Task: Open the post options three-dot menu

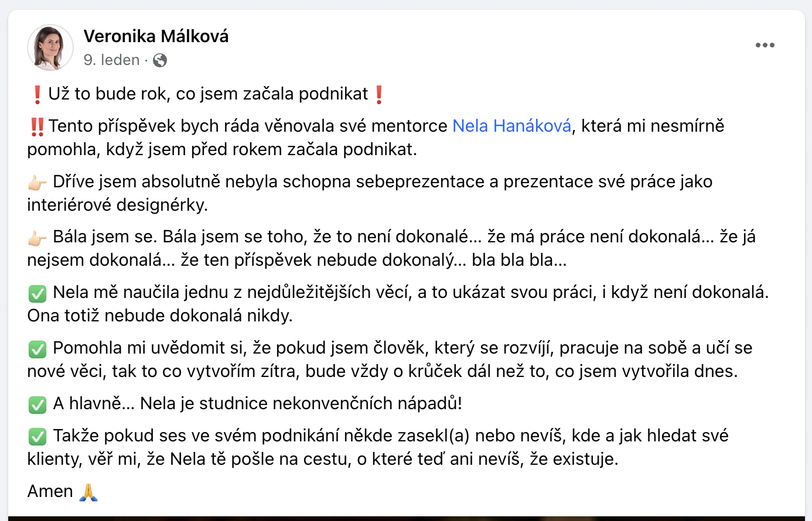Action: [x=765, y=45]
